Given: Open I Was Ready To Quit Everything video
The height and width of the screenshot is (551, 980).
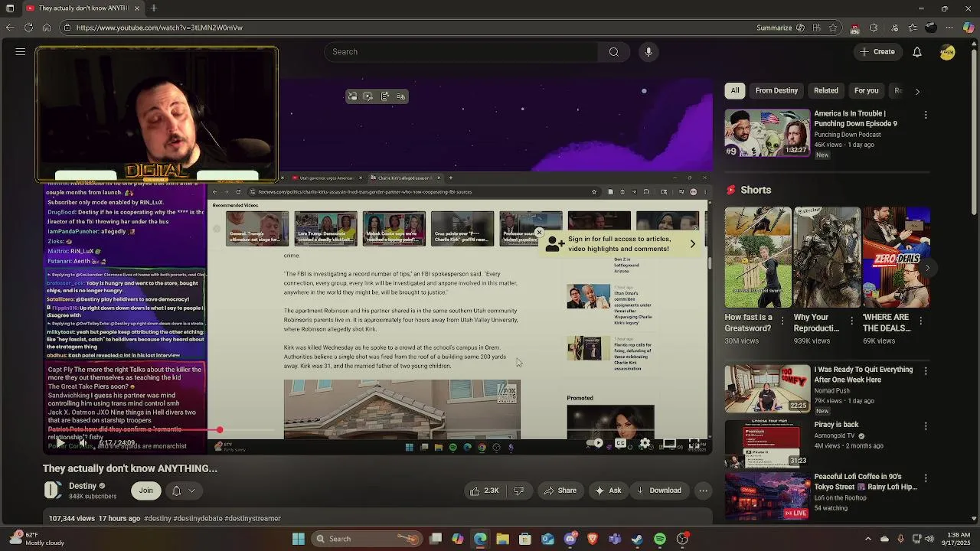Looking at the screenshot, I should tap(767, 389).
